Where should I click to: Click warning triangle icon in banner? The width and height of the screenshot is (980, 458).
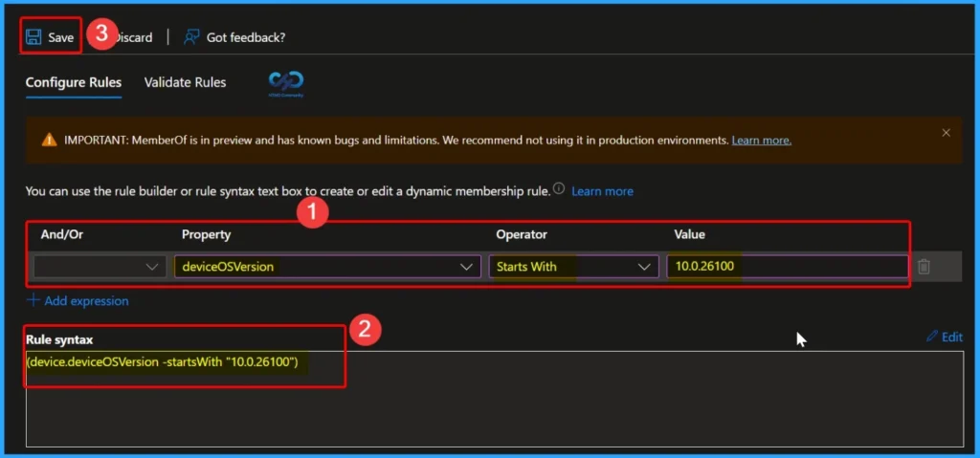(x=50, y=140)
